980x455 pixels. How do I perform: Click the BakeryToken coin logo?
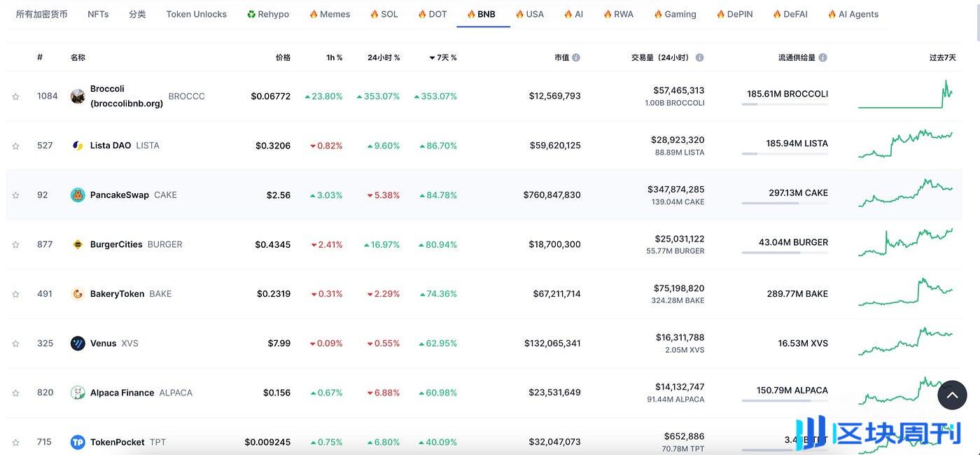click(78, 294)
